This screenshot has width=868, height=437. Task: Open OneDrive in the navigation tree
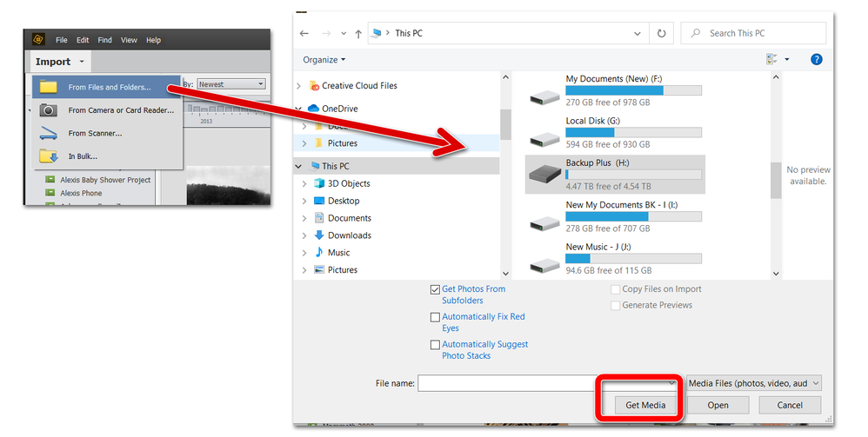[x=340, y=109]
